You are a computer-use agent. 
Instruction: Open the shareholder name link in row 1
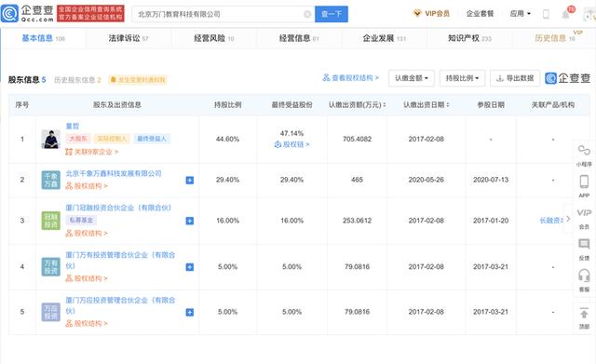pos(73,127)
